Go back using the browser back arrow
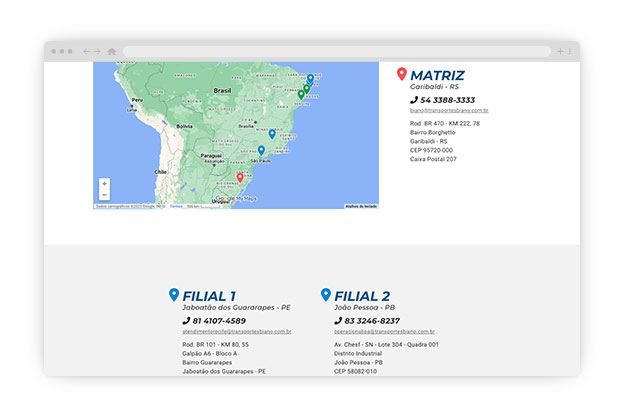Viewport: 624px width, 416px height. pyautogui.click(x=86, y=51)
